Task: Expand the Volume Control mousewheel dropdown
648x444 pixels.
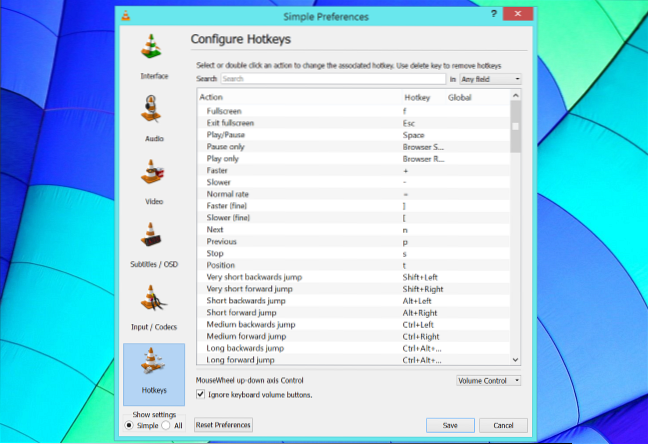Action: point(488,381)
